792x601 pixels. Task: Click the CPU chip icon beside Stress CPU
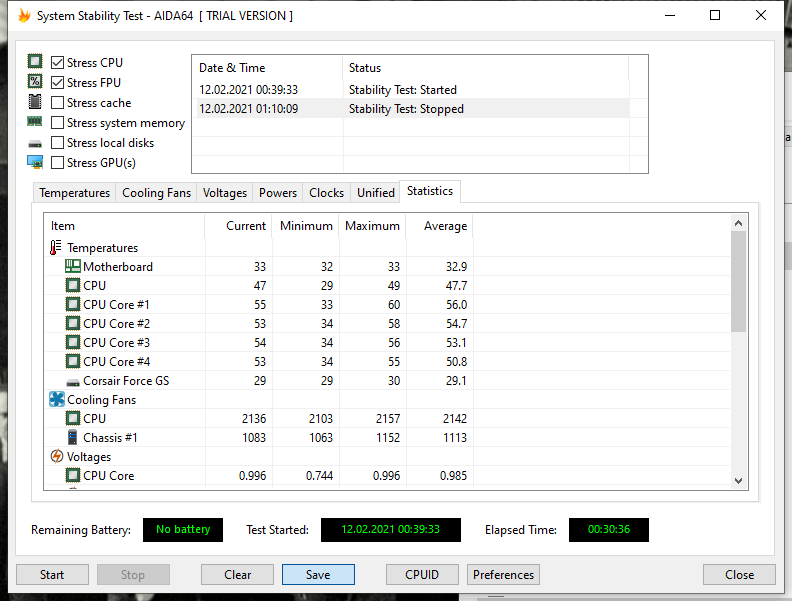pyautogui.click(x=35, y=62)
